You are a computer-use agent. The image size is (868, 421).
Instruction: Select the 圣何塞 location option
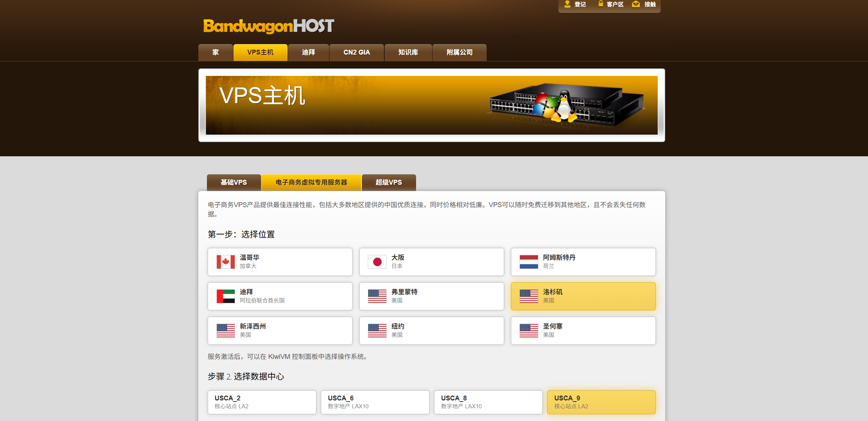click(x=583, y=331)
